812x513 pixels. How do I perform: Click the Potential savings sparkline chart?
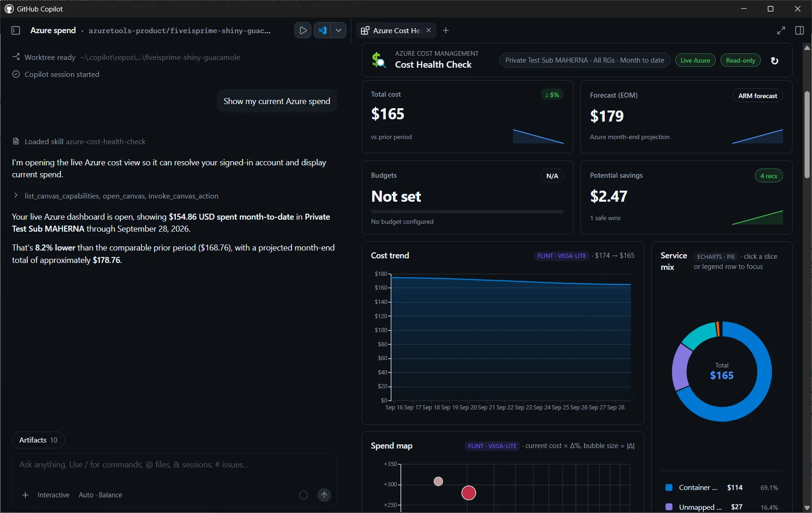tap(757, 217)
